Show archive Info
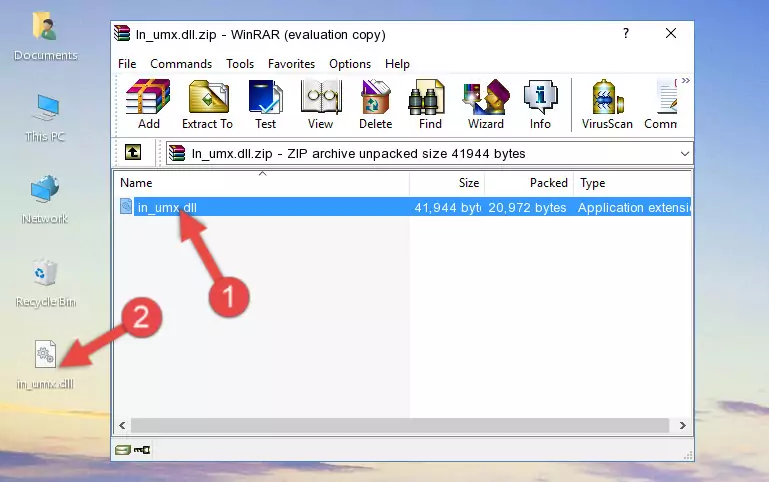769x482 pixels. click(x=540, y=104)
